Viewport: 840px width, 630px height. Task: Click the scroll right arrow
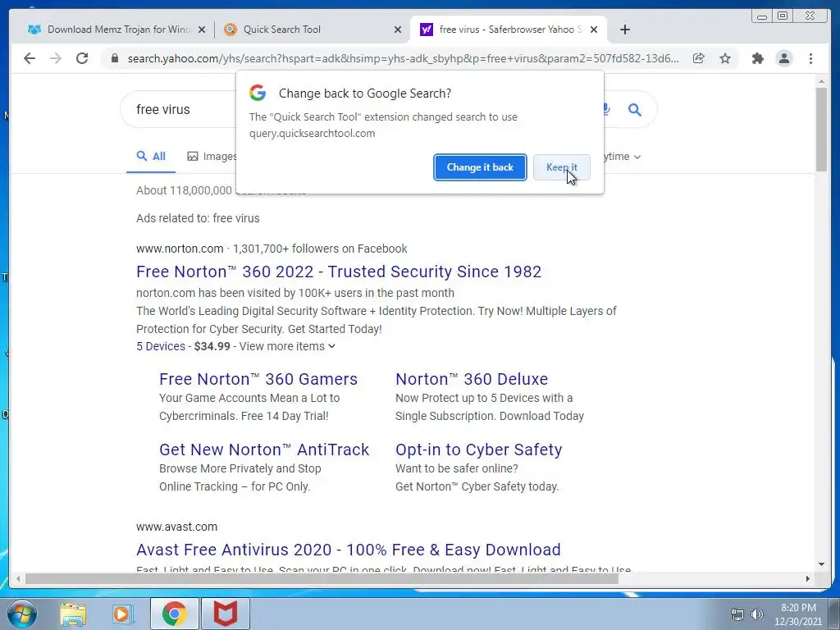(x=808, y=578)
